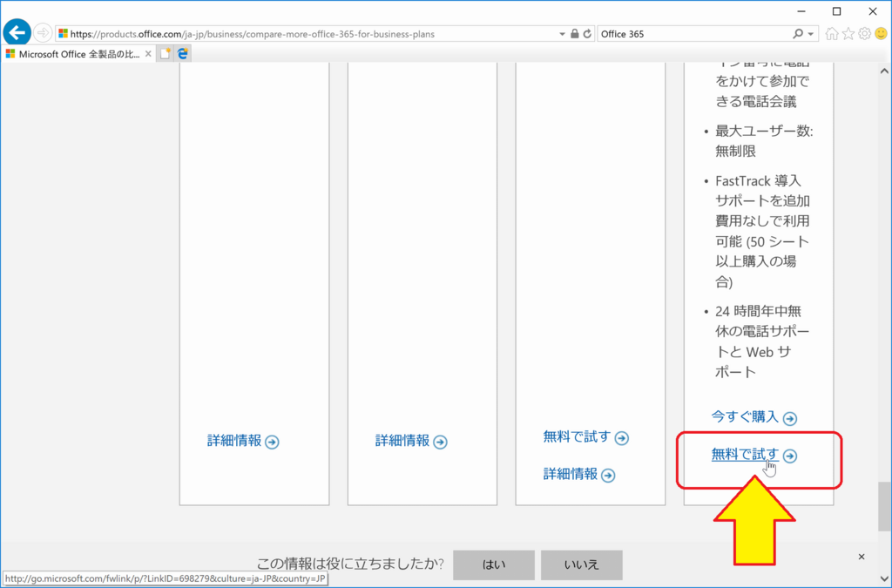This screenshot has width=892, height=588.
Task: Click the padlock security icon in address bar
Action: point(575,34)
